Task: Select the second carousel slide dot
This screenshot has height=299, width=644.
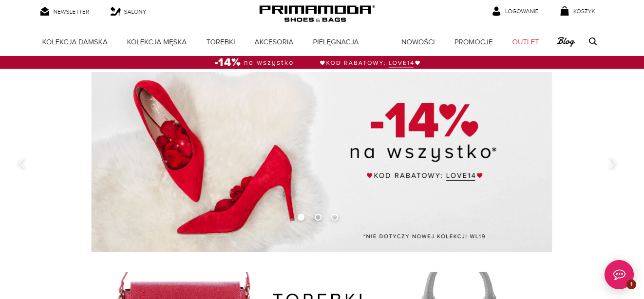Action: click(318, 217)
